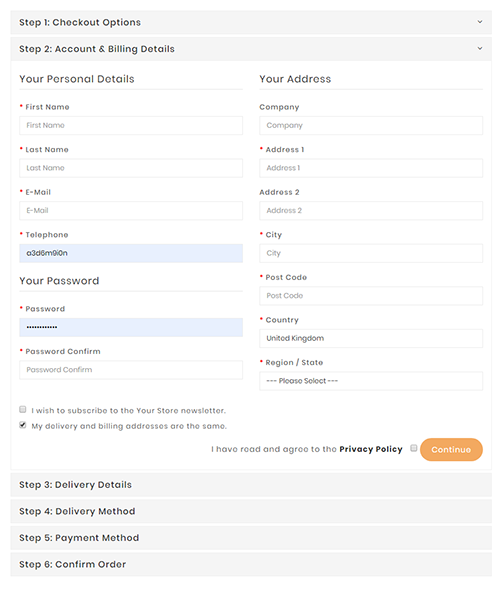Open the Country dropdown showing United Kingdom

pyautogui.click(x=371, y=338)
